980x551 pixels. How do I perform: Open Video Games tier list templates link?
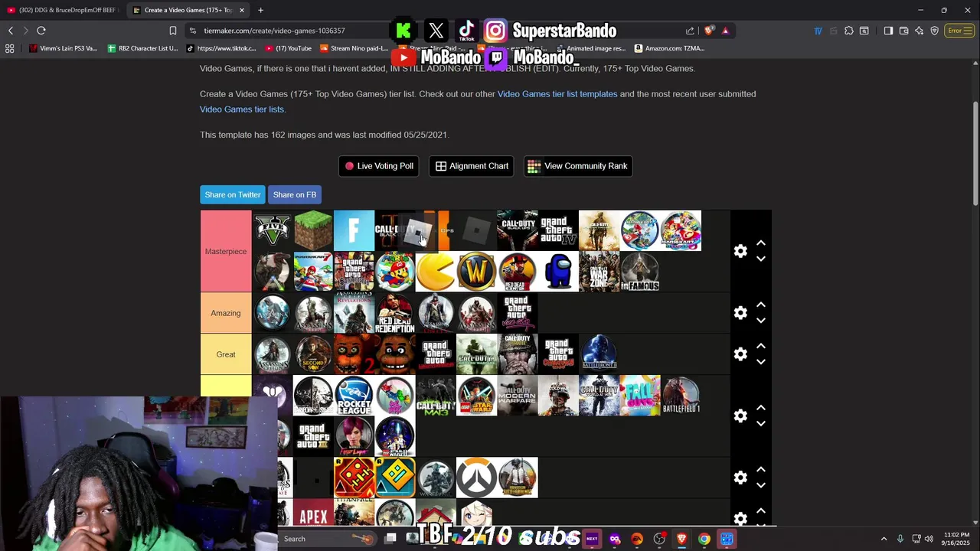(x=557, y=94)
